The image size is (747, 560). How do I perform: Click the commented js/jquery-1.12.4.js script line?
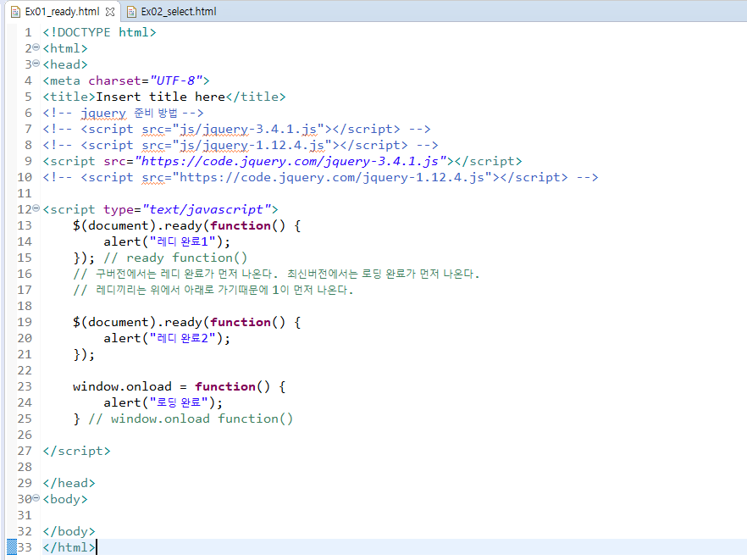coord(241,146)
